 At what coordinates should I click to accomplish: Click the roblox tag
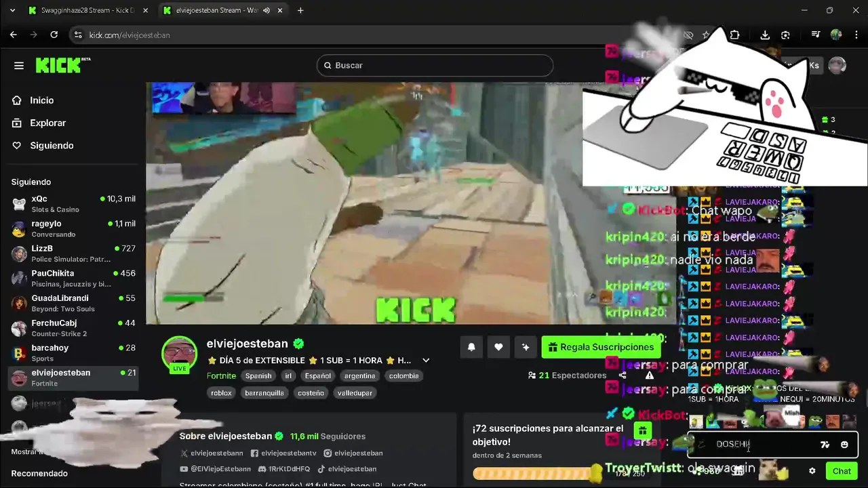pyautogui.click(x=221, y=392)
